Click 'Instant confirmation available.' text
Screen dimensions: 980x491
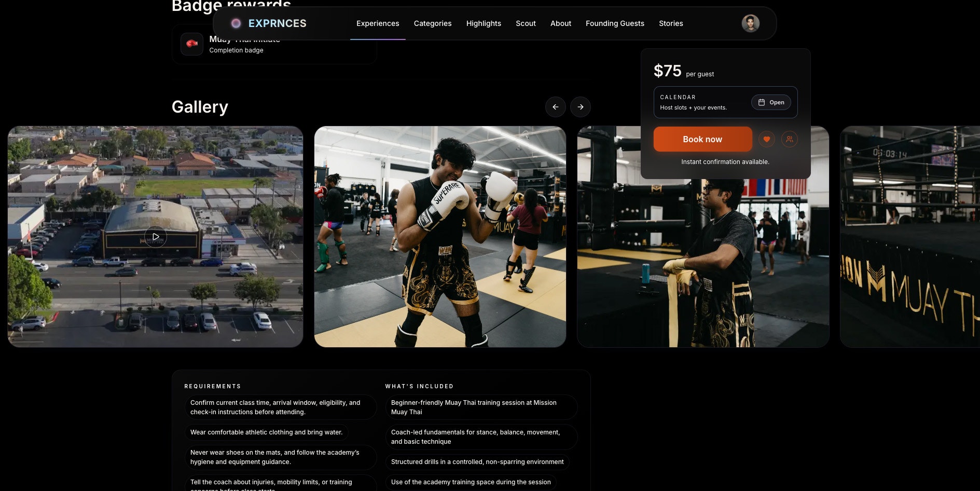[x=725, y=162]
